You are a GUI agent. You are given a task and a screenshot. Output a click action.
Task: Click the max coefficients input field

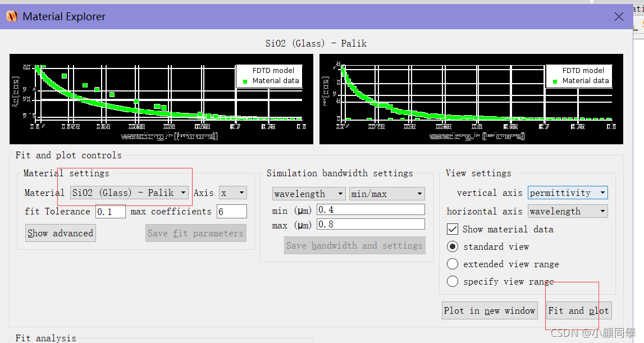[x=232, y=212]
